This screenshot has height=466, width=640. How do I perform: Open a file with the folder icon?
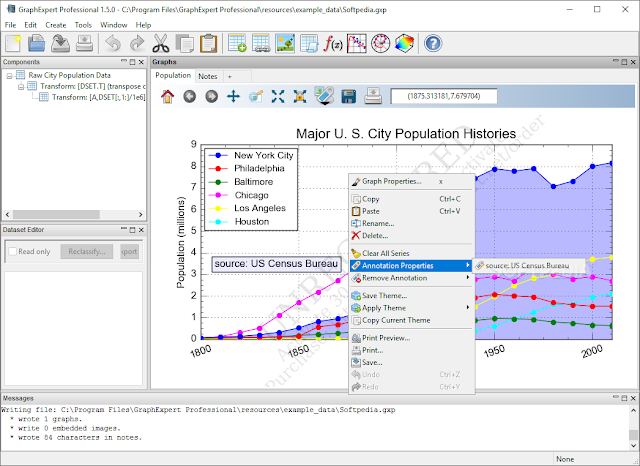(x=36, y=43)
